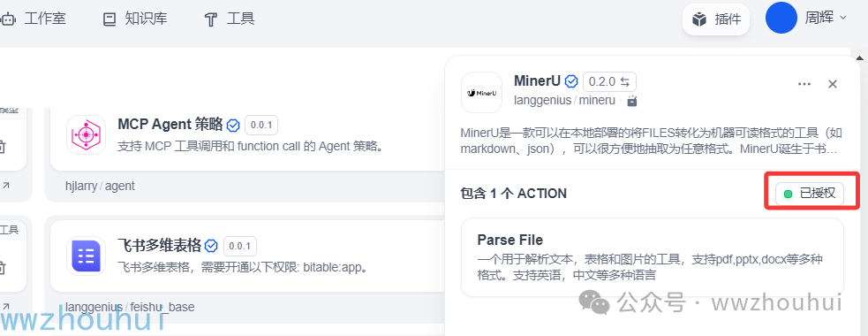Click the MinerU logo thumbnail

[x=481, y=93]
